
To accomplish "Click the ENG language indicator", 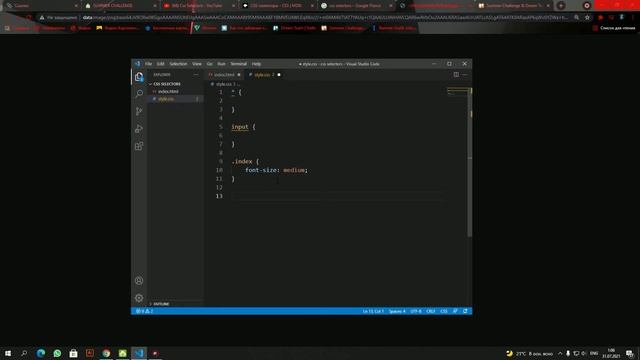I will pyautogui.click(x=594, y=353).
